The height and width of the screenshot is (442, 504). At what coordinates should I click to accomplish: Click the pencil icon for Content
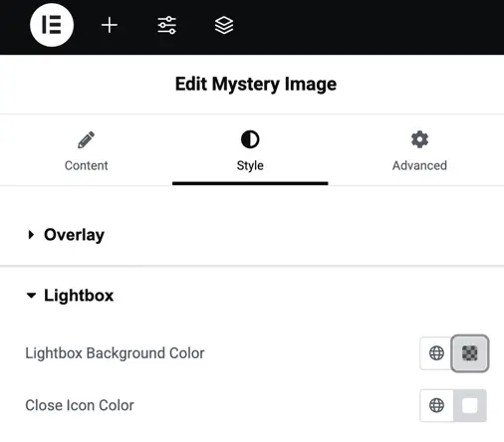(86, 139)
